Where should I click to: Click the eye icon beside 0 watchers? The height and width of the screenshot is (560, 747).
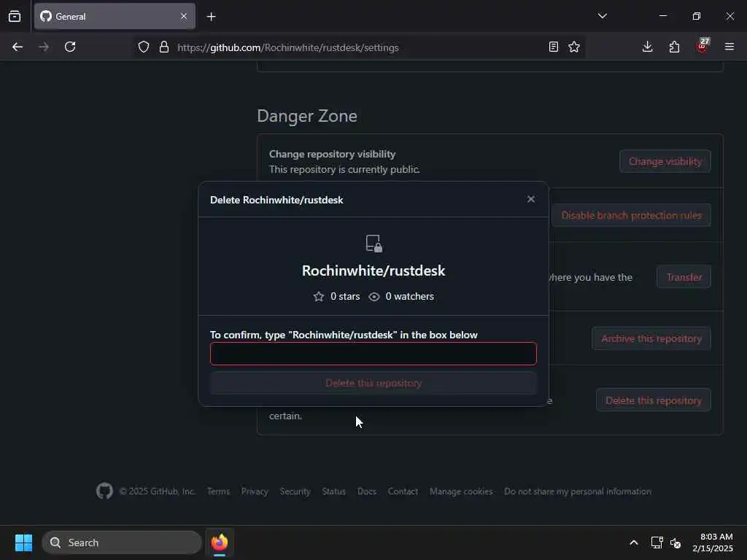pyautogui.click(x=374, y=297)
